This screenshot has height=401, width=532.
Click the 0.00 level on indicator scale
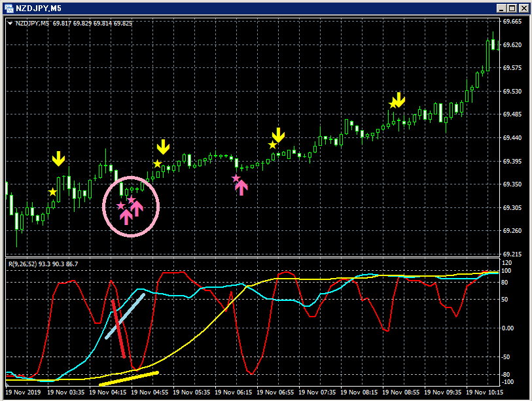508,328
